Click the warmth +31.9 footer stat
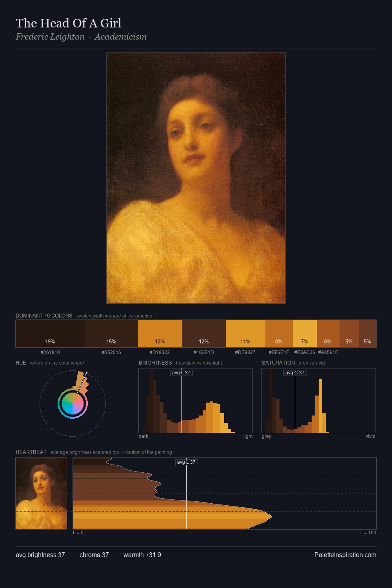 coord(142,555)
